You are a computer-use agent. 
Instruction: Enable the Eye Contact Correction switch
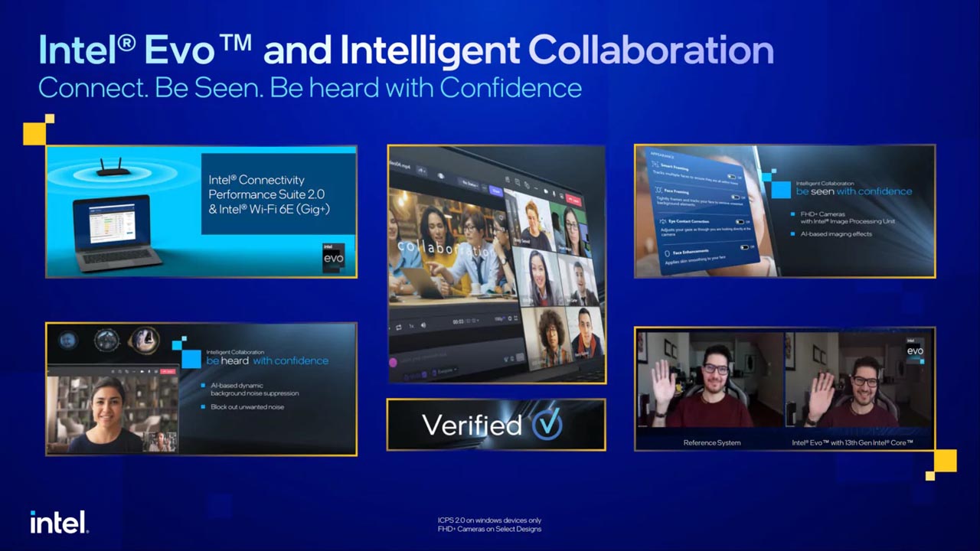point(740,222)
